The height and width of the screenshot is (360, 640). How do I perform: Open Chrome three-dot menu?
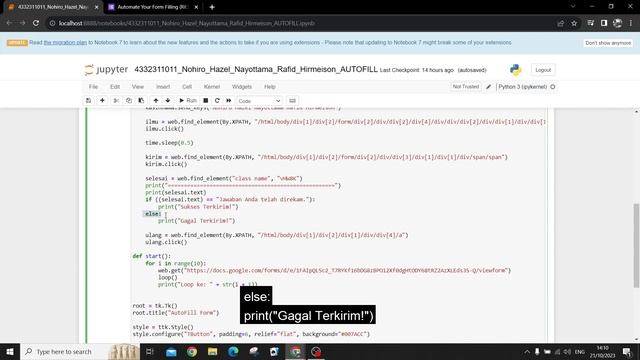click(631, 23)
